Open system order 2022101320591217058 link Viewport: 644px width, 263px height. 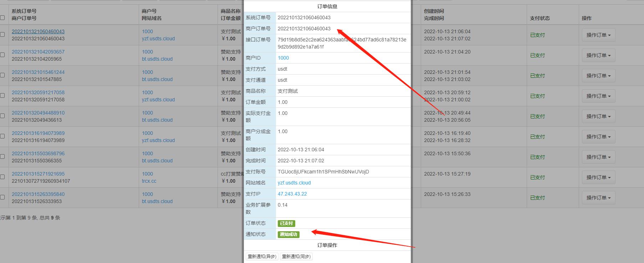(38, 92)
